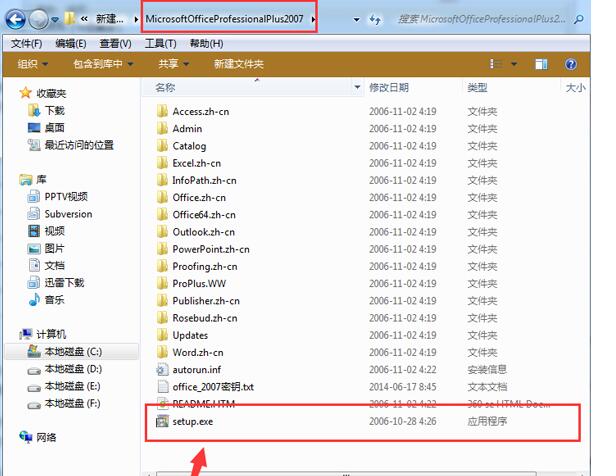Click into the search box
The height and width of the screenshot is (476, 616).
482,19
